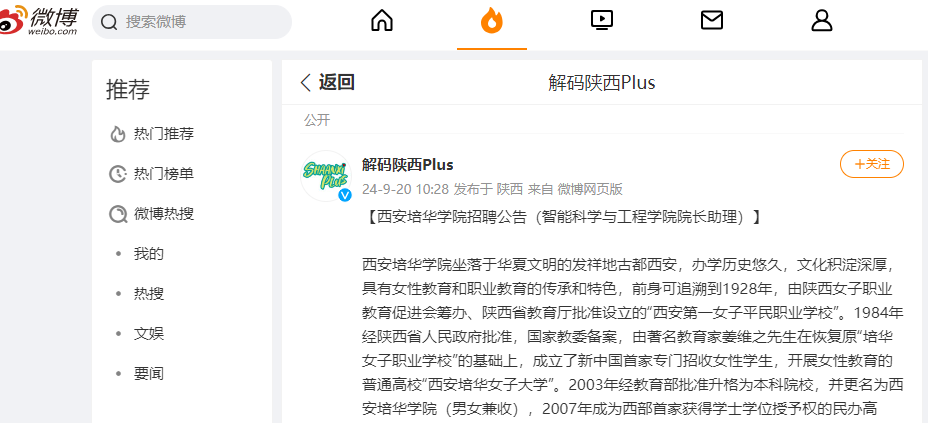
Task: Open the 解码陕西Plus username link
Action: click(408, 164)
